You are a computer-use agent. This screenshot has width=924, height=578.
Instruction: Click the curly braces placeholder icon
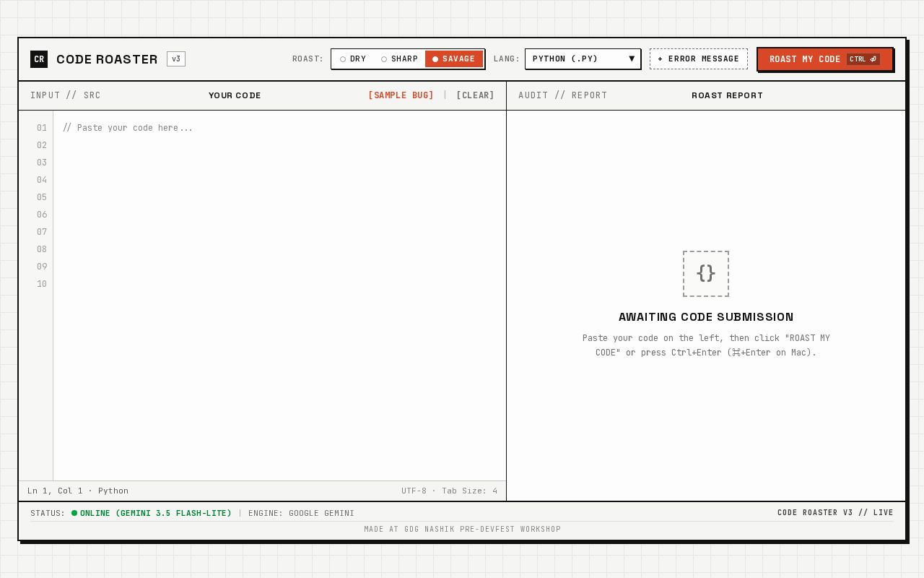pyautogui.click(x=706, y=274)
